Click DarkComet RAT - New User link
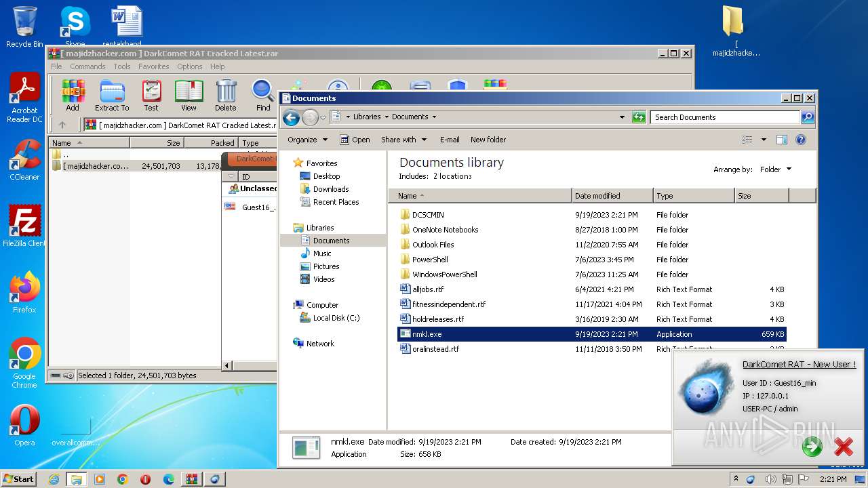This screenshot has height=488, width=868. point(799,365)
